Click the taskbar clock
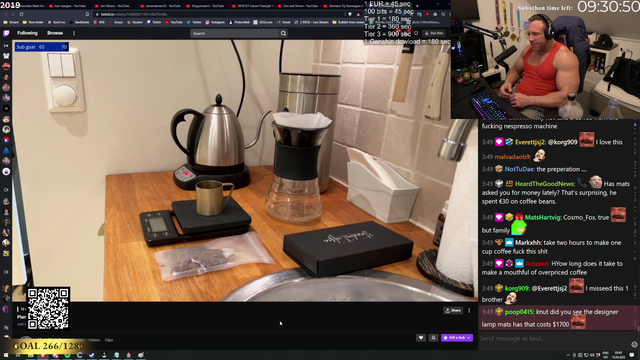Screen dimensions: 640x360 pyautogui.click(x=618, y=355)
